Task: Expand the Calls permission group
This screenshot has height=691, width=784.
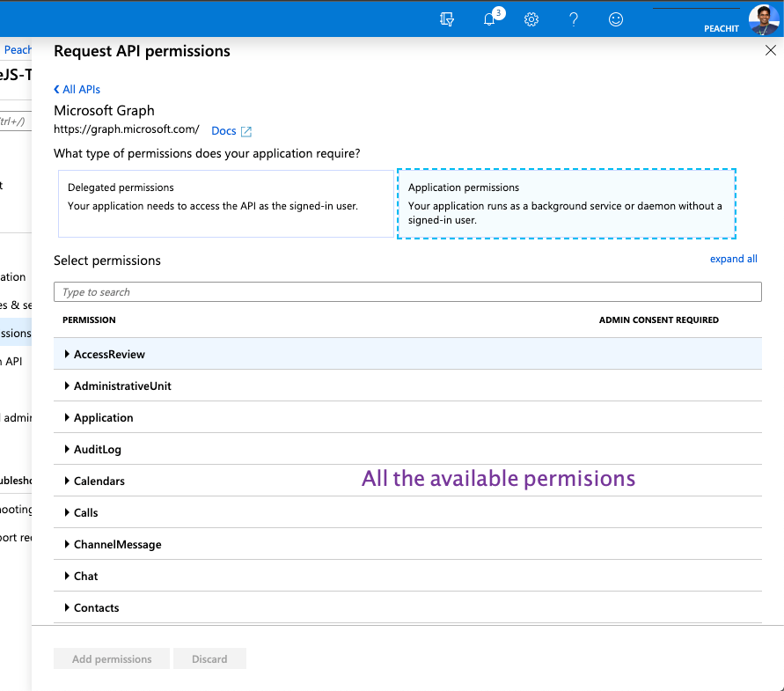Action: click(x=407, y=512)
